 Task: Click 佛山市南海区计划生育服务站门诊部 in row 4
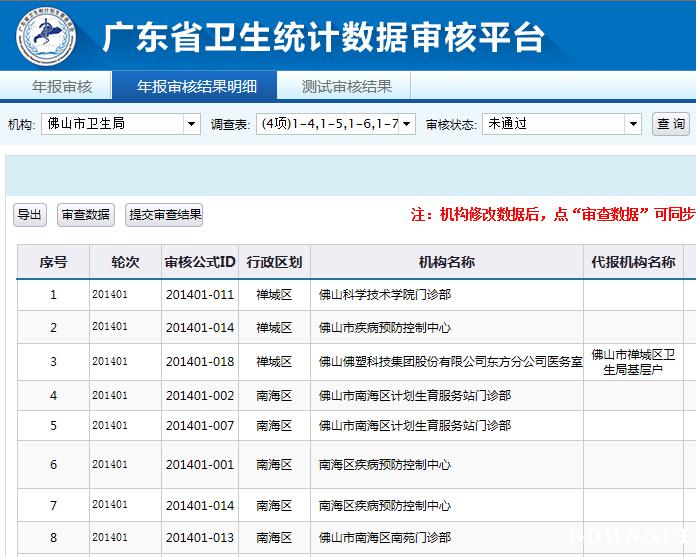pos(415,395)
